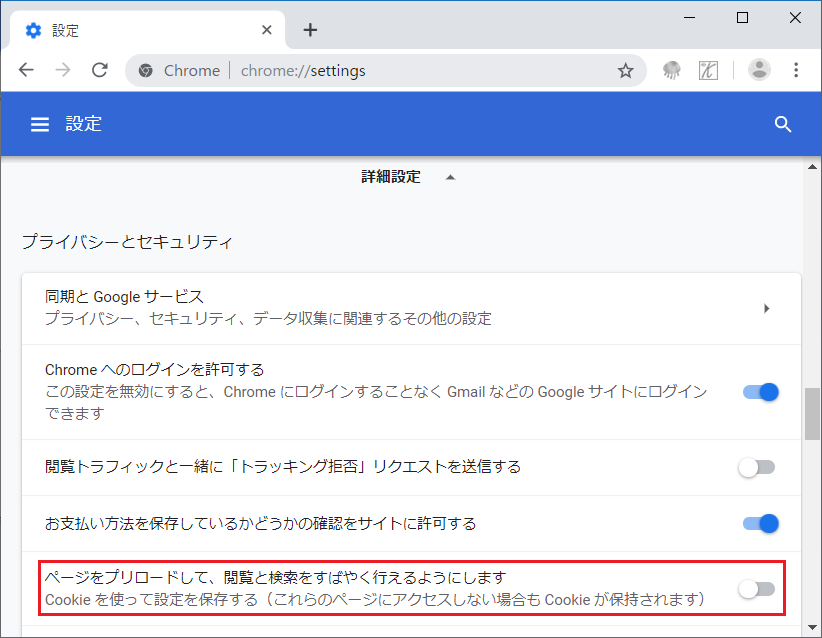The image size is (822, 638).
Task: Enable the ページをプリロード toggle
Action: click(x=756, y=589)
